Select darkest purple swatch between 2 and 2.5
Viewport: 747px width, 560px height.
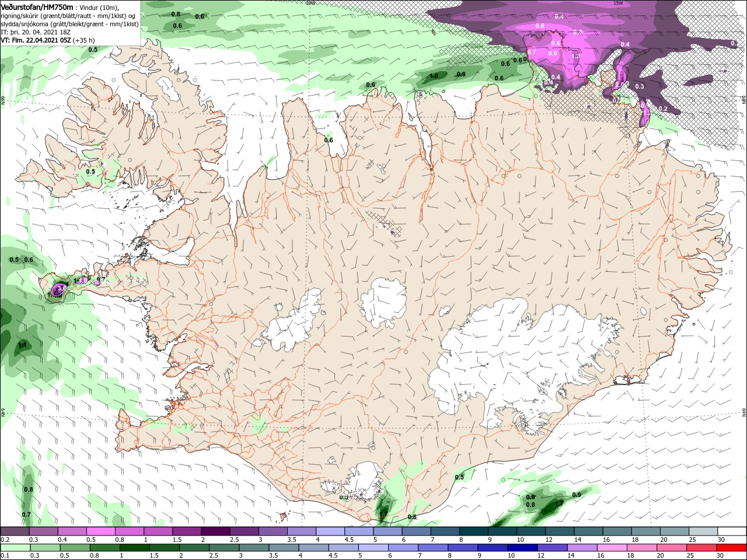215,531
